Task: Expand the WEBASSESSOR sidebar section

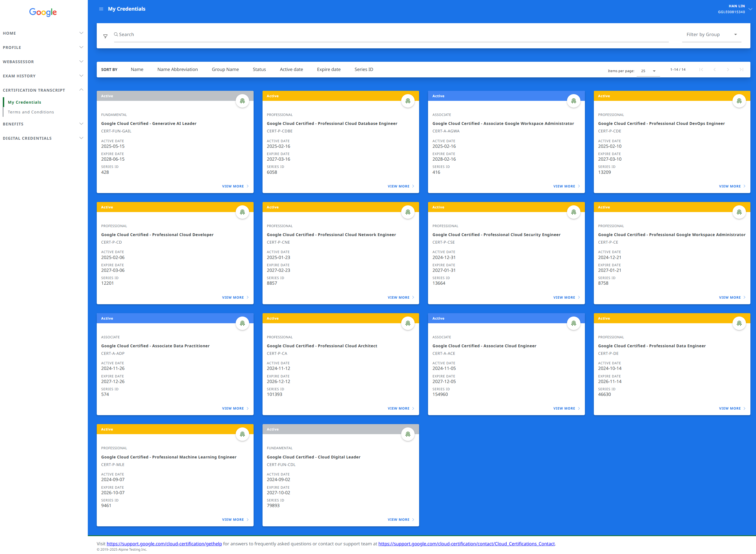Action: (43, 62)
